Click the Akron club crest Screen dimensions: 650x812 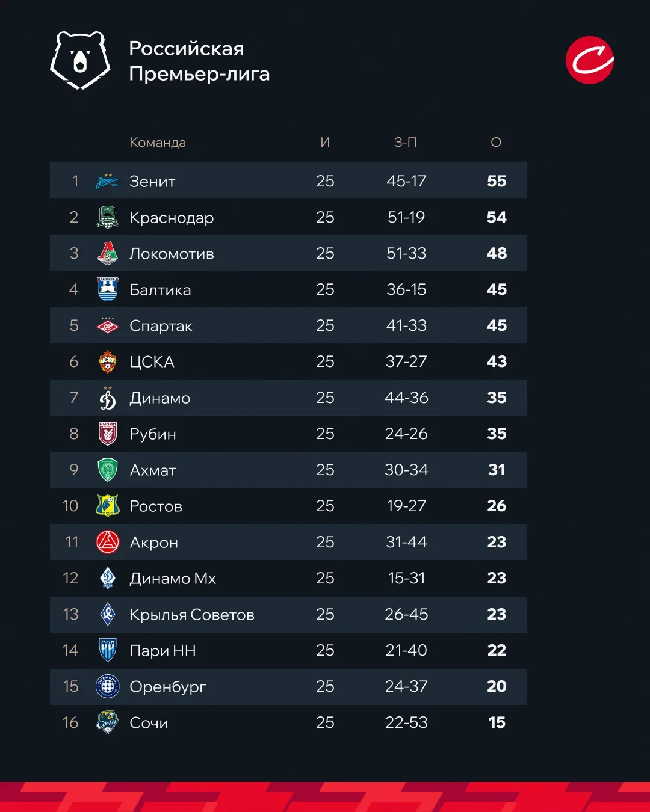[x=108, y=542]
